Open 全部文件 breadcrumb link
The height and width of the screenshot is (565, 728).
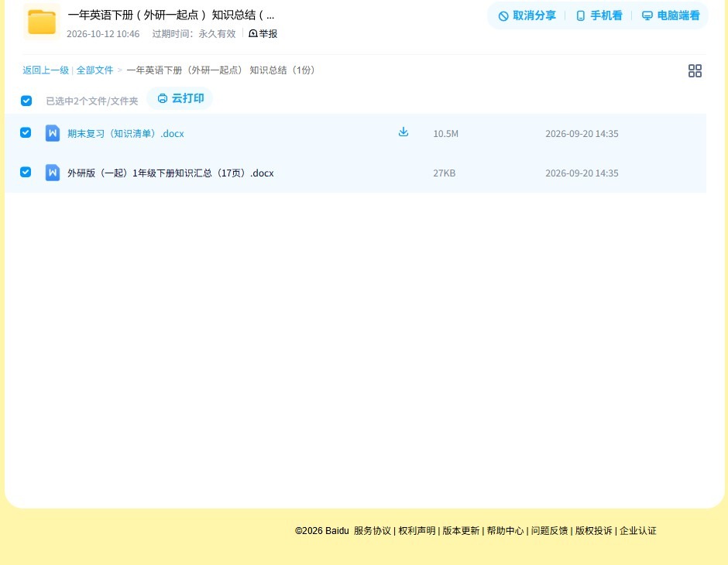94,70
